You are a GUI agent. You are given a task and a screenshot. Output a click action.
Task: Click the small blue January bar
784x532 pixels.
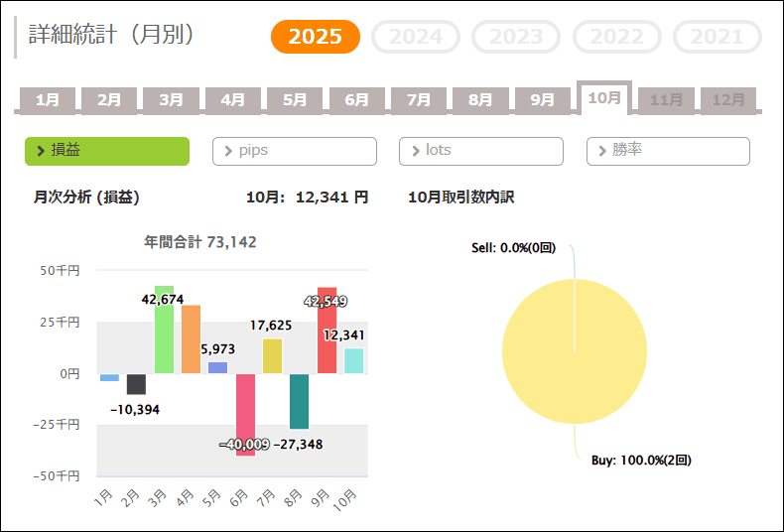[109, 377]
